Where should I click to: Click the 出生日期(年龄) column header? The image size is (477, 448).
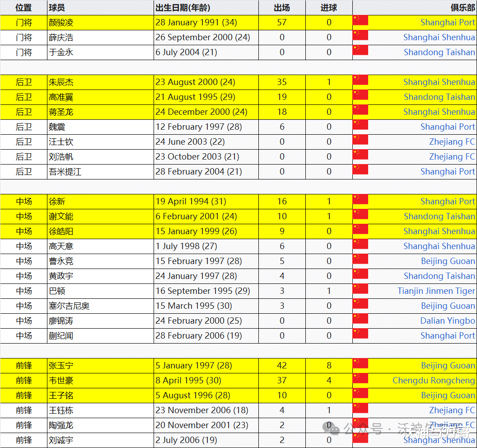pos(183,8)
